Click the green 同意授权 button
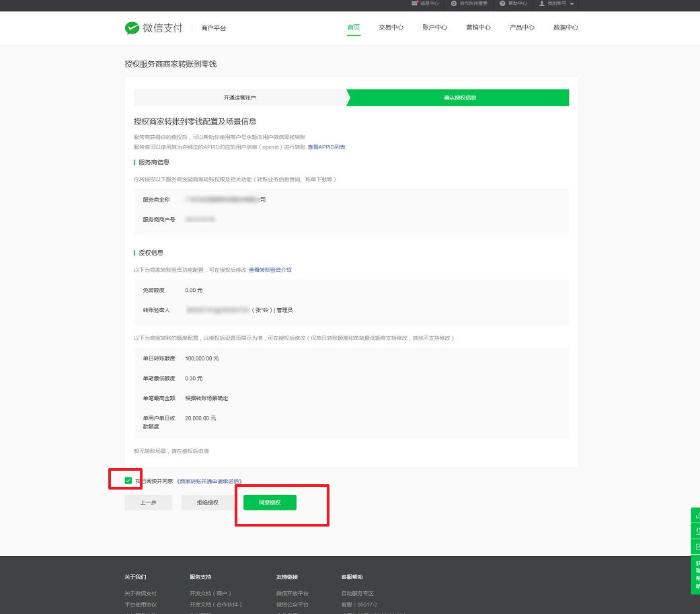This screenshot has width=700, height=614. point(270,502)
